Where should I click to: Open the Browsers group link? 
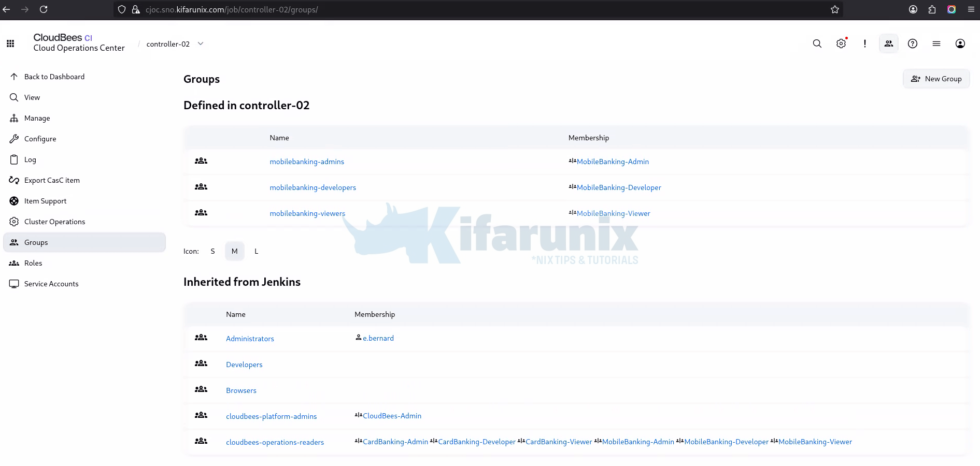click(x=241, y=390)
